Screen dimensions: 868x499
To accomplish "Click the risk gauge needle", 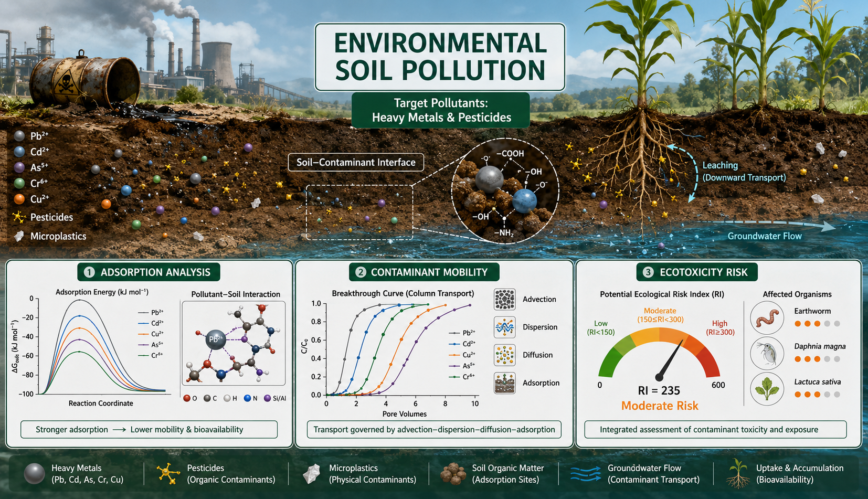I will click(671, 359).
